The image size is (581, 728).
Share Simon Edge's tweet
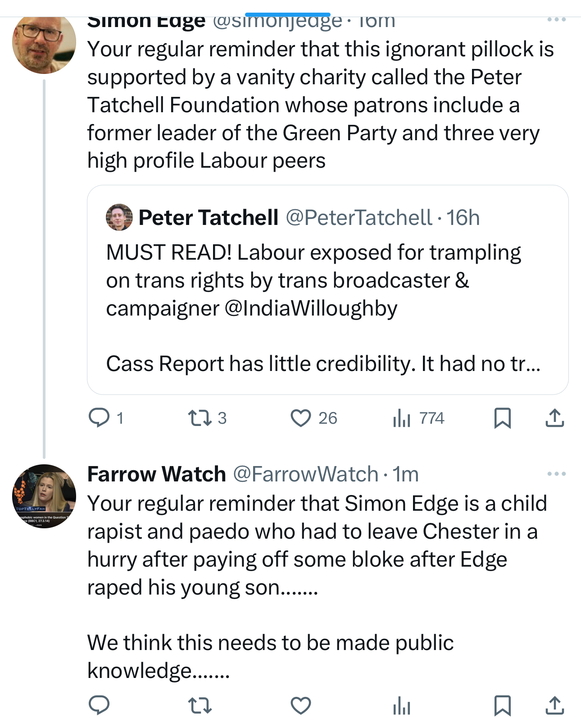pos(554,418)
